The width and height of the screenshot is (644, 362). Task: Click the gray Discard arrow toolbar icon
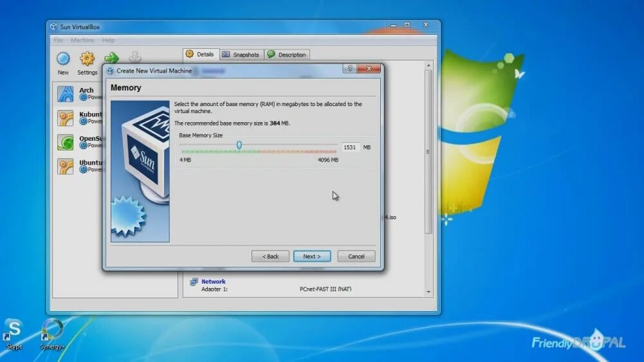coord(134,57)
